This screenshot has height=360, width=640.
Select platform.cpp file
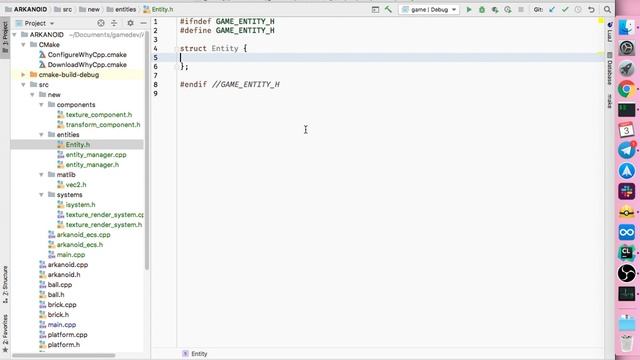pyautogui.click(x=67, y=335)
